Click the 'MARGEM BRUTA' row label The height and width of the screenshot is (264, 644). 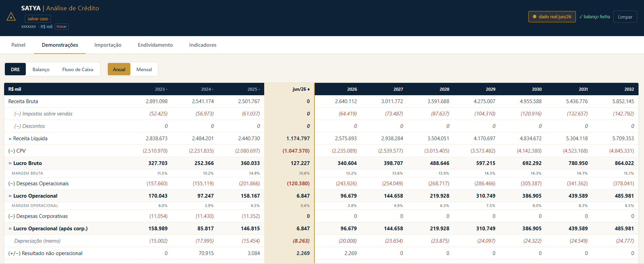point(27,174)
